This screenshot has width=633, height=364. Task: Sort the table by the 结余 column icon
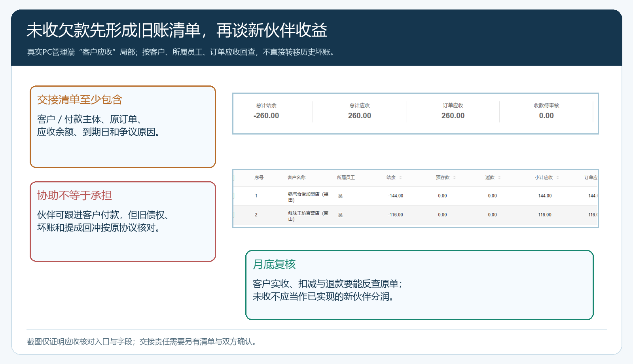coord(400,178)
